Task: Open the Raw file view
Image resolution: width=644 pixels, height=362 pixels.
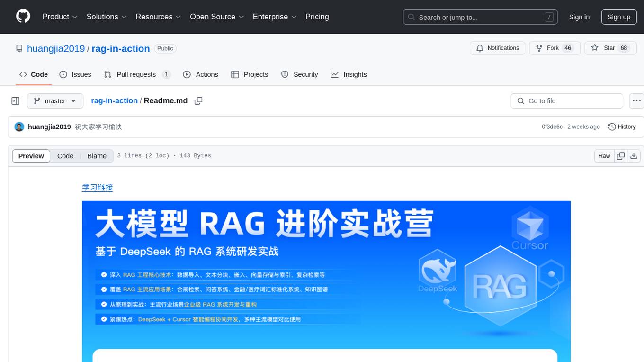Action: click(x=604, y=156)
